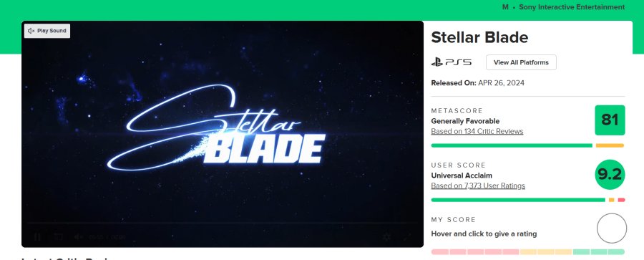The width and height of the screenshot is (644, 260).
Task: Click the video progress bar
Action: click(x=223, y=223)
